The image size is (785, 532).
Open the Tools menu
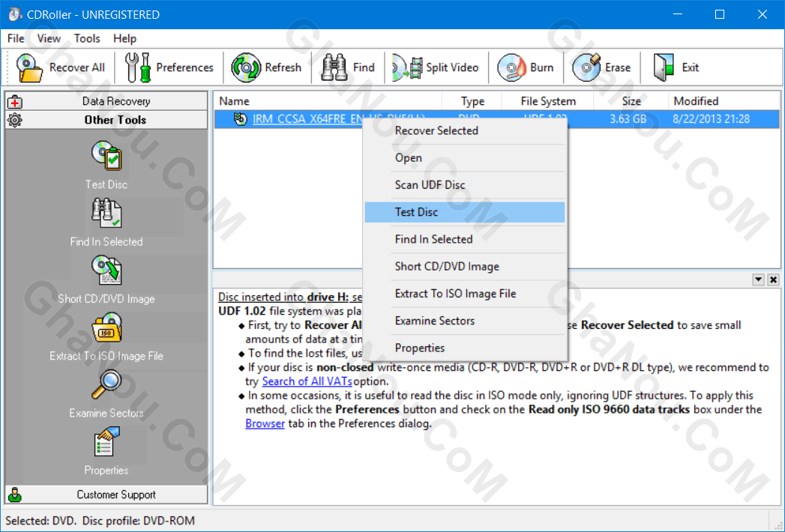[87, 38]
